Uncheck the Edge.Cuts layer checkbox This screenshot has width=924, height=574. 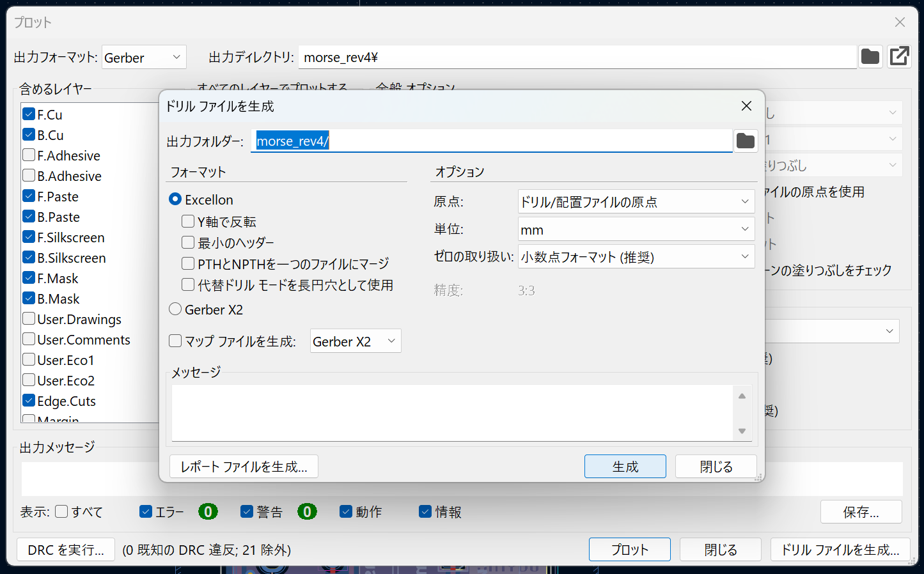pos(29,401)
